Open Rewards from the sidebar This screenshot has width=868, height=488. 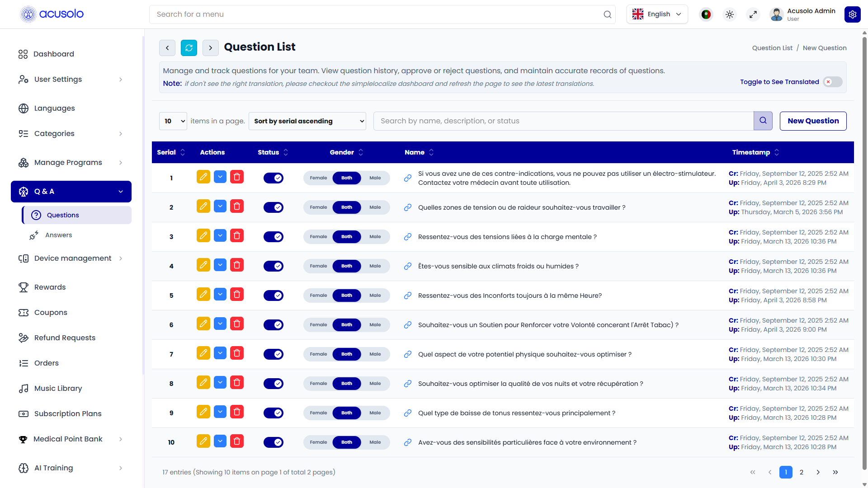tap(71, 287)
